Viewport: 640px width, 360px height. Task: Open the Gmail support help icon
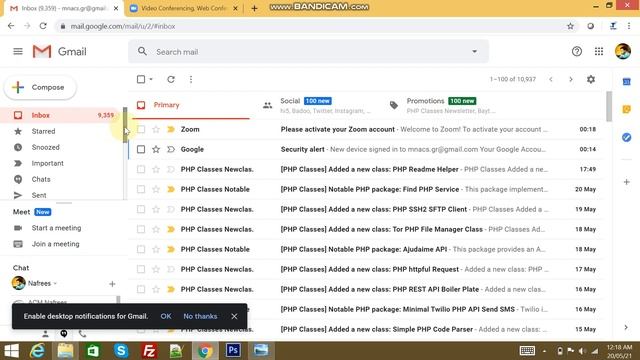[x=576, y=51]
